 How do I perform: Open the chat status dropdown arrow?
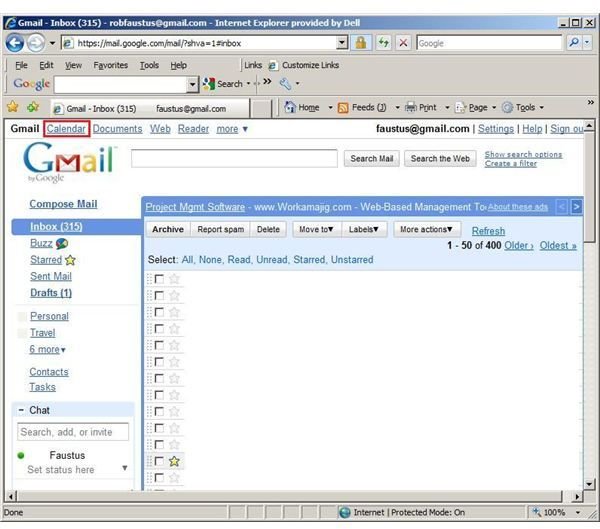pos(125,468)
